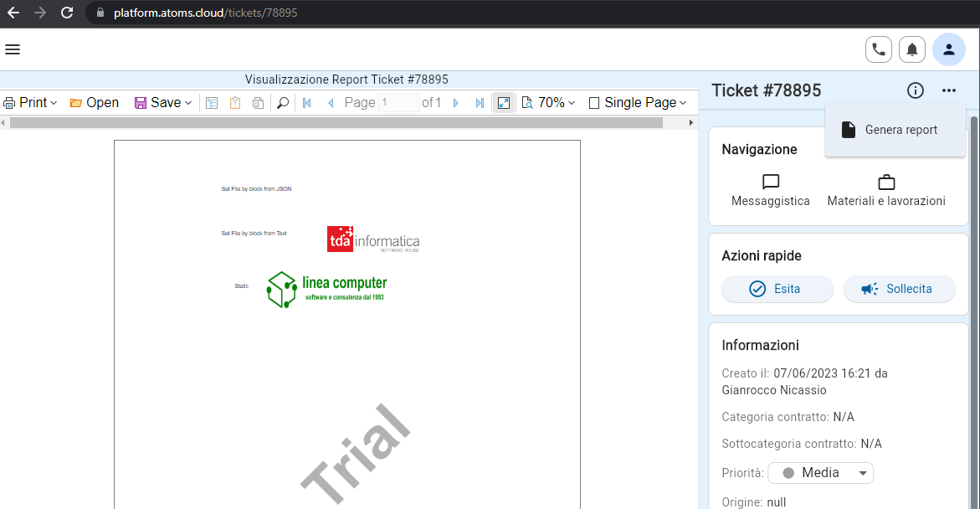Click the linea computer logo in report

tap(327, 290)
